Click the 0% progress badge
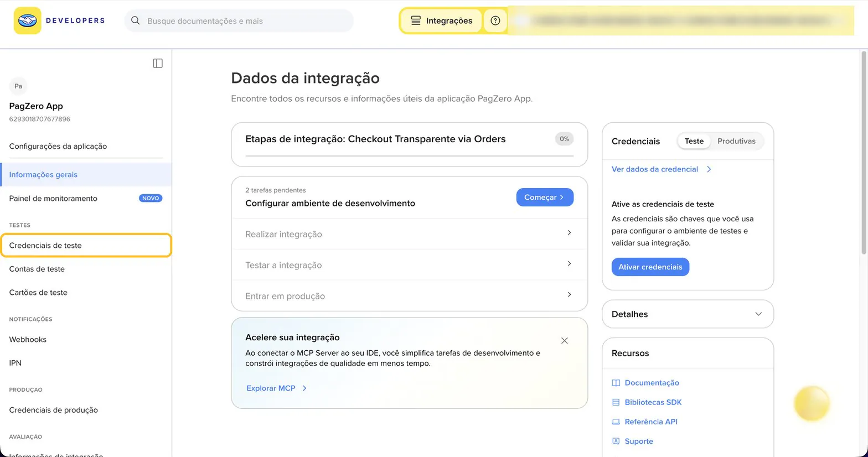 564,139
